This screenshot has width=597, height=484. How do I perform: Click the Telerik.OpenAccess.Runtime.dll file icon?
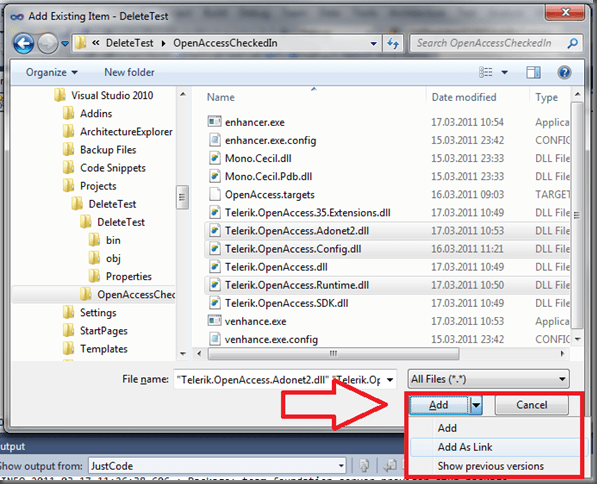pos(215,285)
